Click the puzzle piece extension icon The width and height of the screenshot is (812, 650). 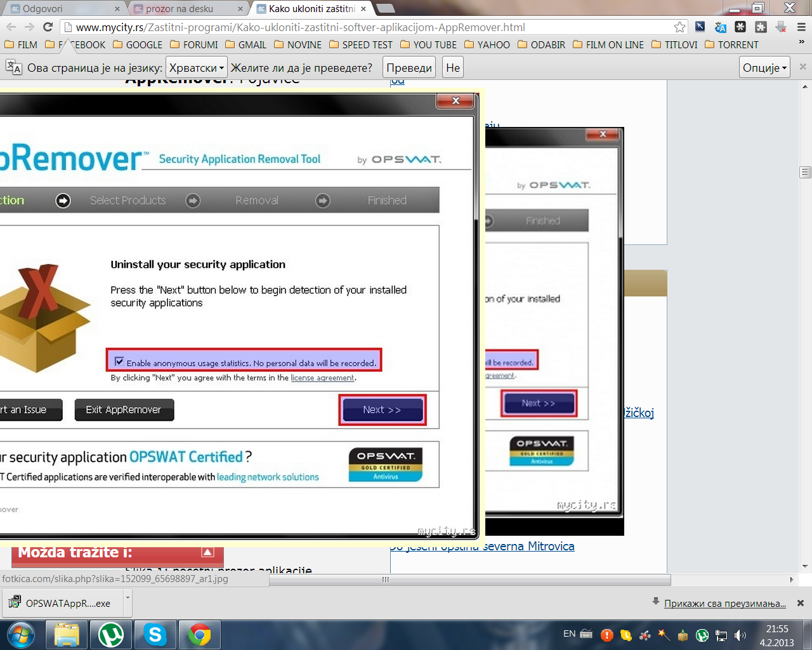(x=761, y=27)
